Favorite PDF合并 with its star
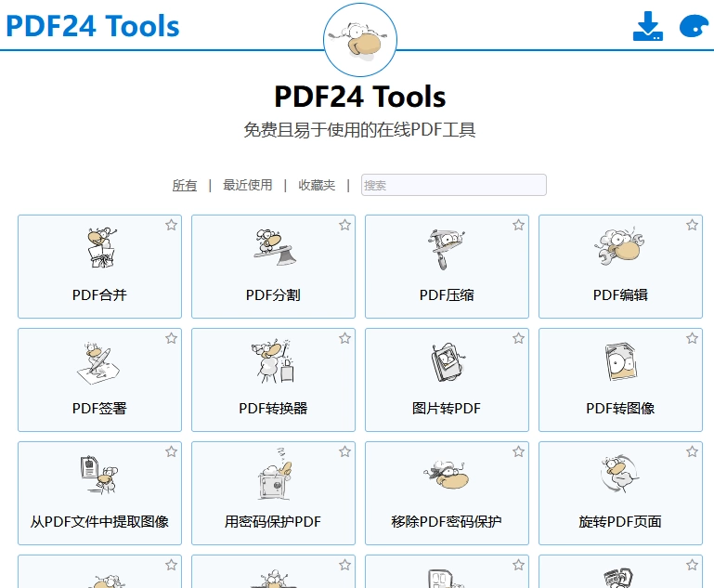This screenshot has width=714, height=588. point(171,225)
